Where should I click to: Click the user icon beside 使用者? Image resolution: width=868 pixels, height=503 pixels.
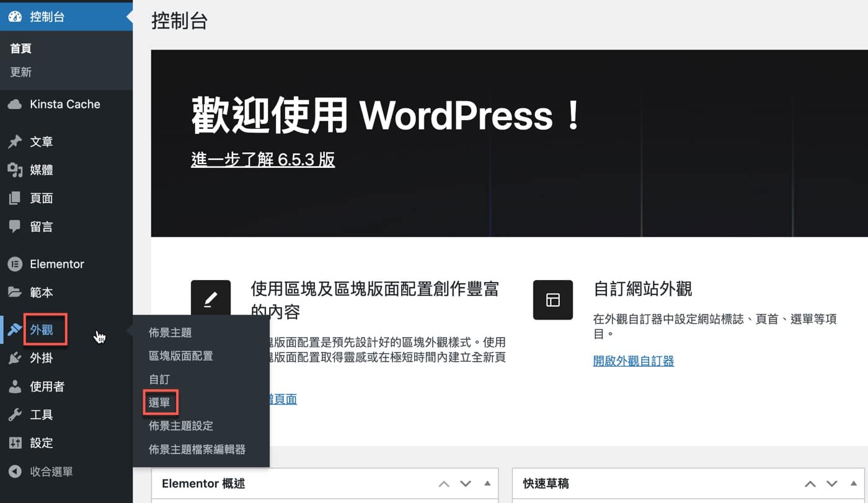[x=15, y=387]
